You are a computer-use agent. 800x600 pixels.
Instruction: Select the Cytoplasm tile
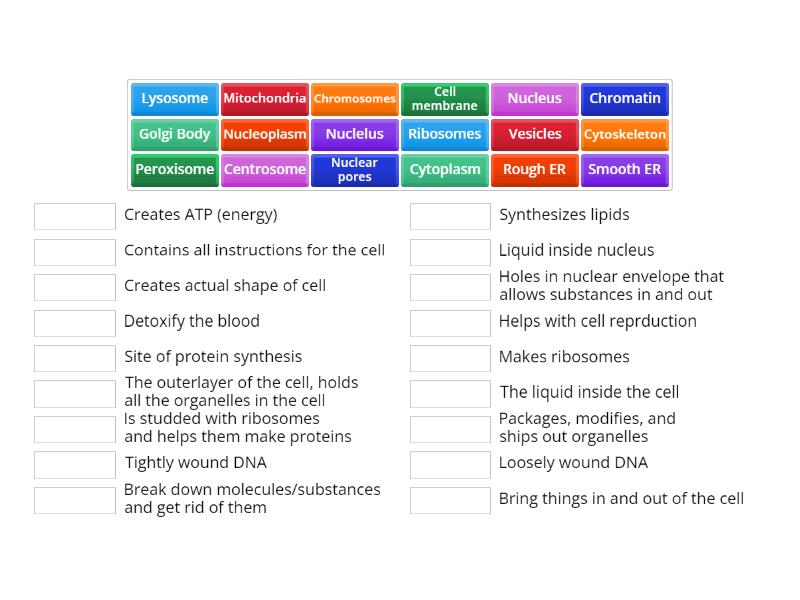click(x=444, y=170)
